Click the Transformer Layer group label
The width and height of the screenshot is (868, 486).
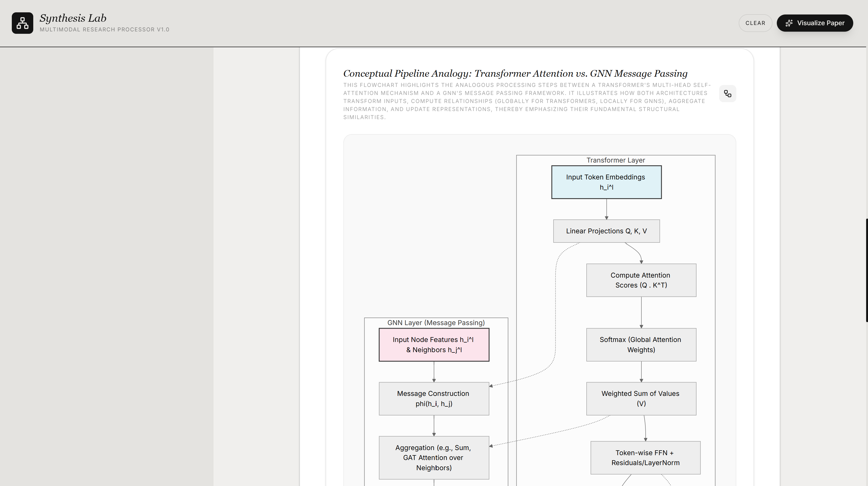(x=615, y=160)
